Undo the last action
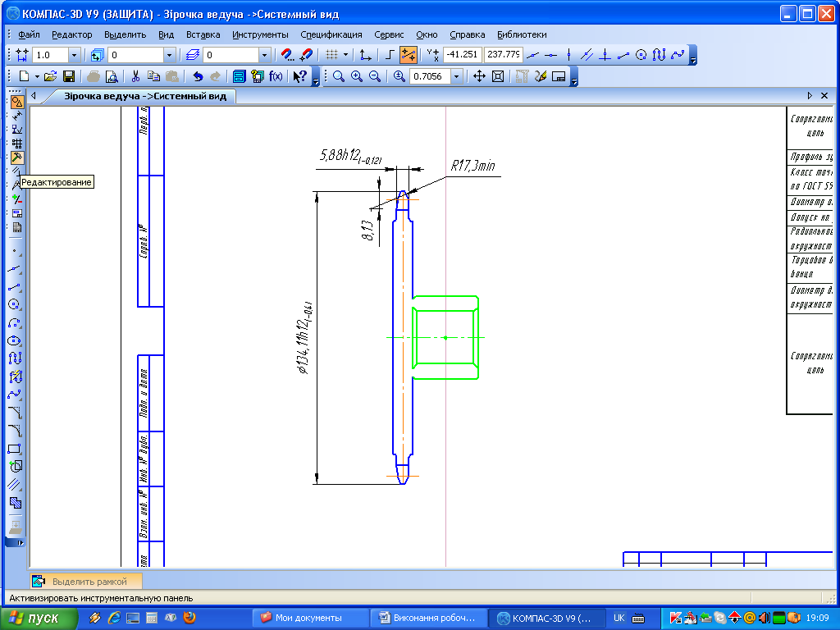The height and width of the screenshot is (630, 840). pos(198,76)
